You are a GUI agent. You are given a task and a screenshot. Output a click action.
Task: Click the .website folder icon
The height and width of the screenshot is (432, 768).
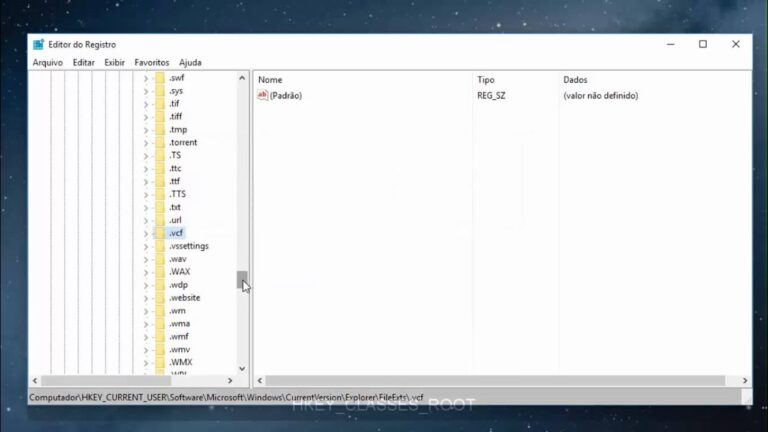click(160, 298)
